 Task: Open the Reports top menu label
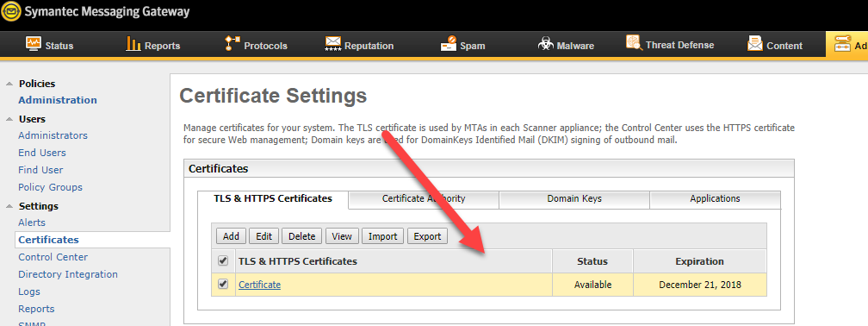(162, 46)
